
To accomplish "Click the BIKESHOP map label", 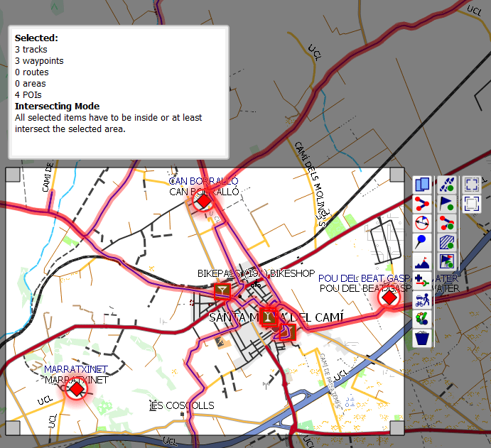I will (x=293, y=273).
